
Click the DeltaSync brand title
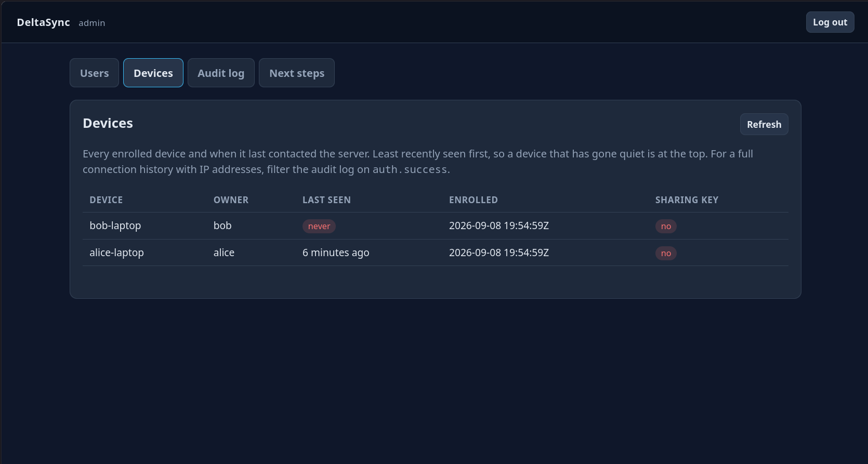[x=44, y=22]
